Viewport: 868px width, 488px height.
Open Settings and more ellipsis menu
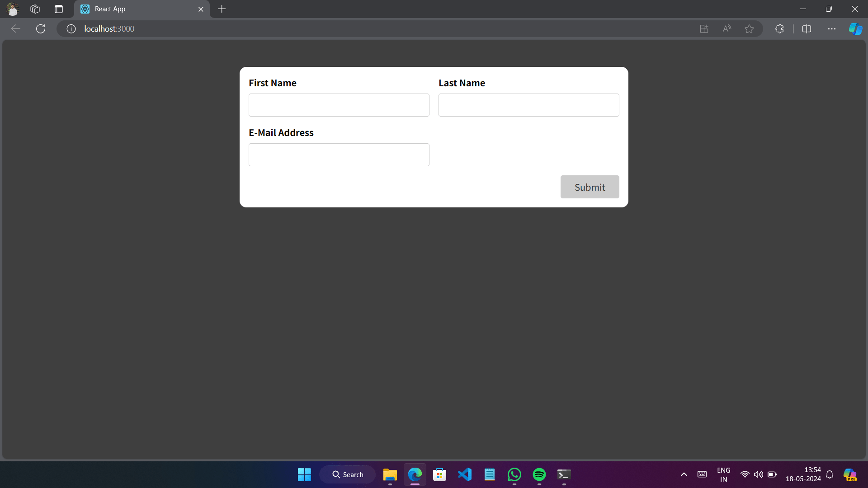point(832,29)
